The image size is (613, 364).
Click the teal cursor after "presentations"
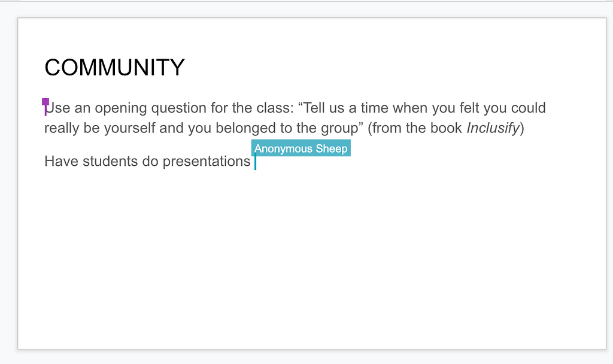[255, 162]
